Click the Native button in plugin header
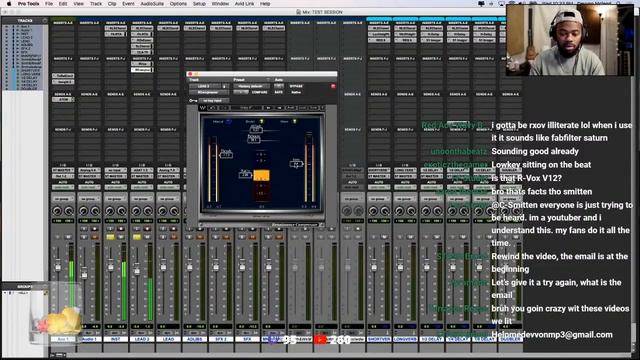640x360 pixels. point(296,92)
